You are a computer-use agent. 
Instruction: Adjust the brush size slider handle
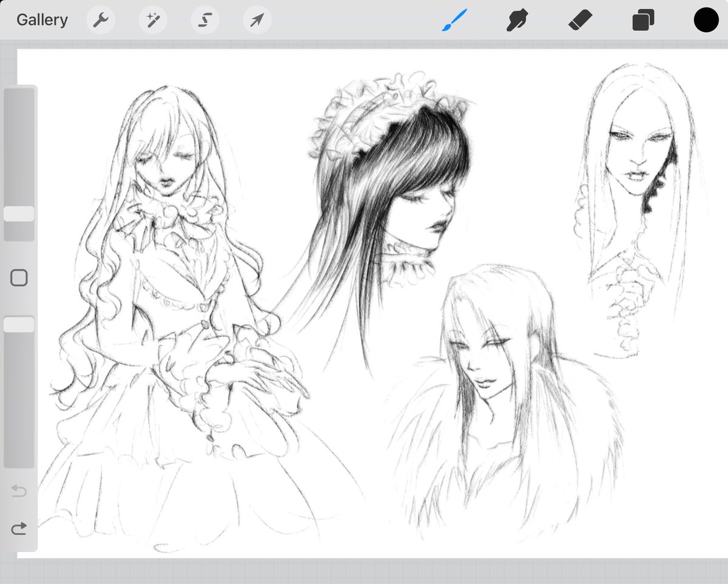pyautogui.click(x=19, y=214)
